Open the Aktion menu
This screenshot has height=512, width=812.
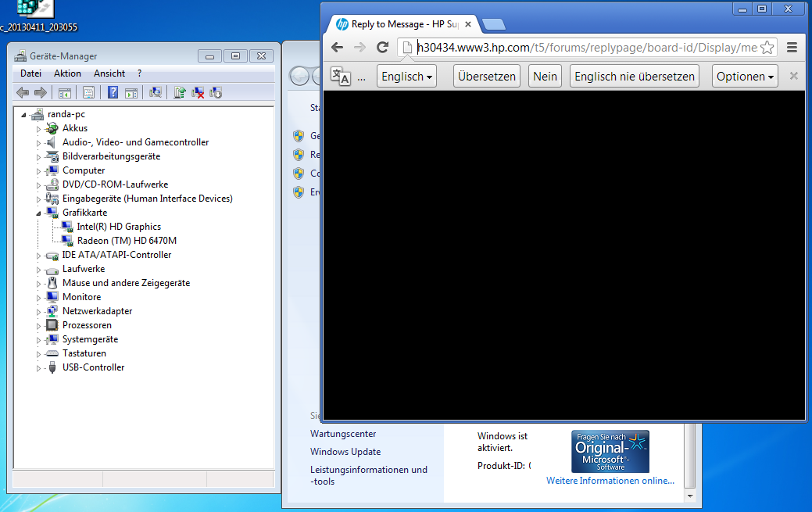[67, 73]
